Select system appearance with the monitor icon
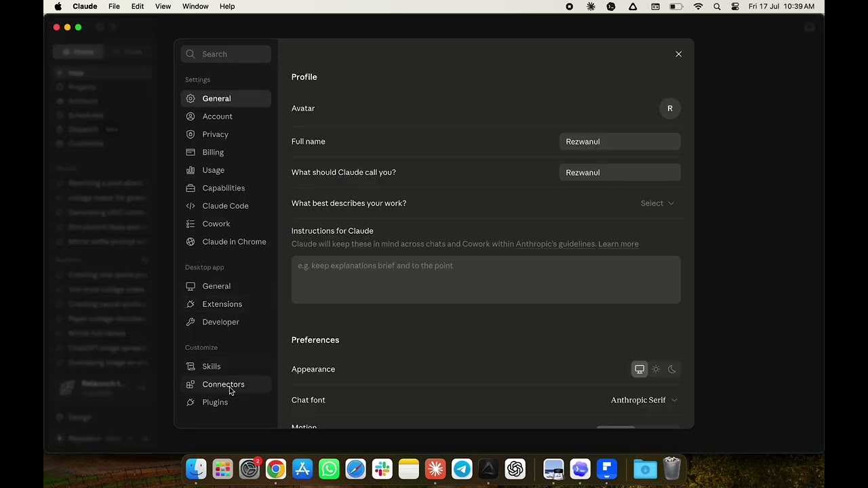The width and height of the screenshot is (868, 488). (x=639, y=369)
